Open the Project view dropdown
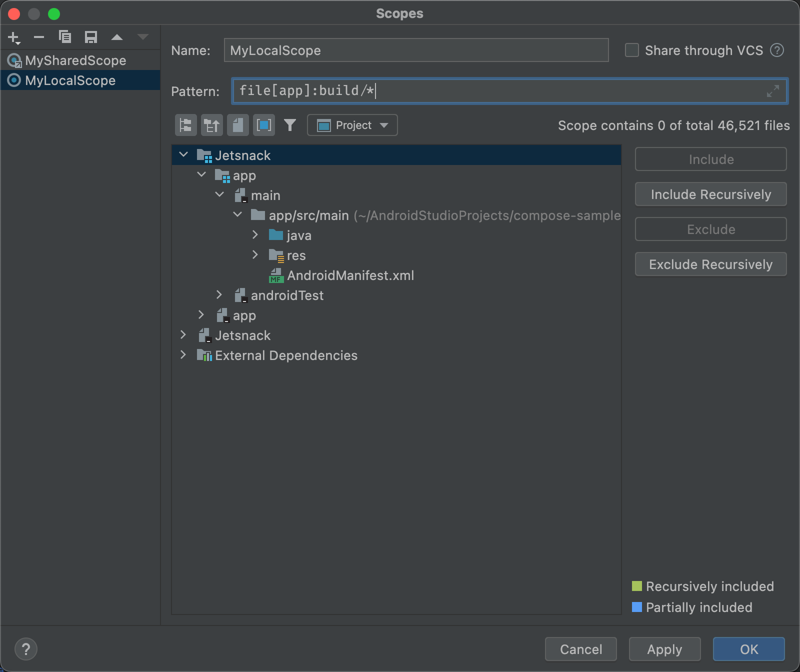Image resolution: width=800 pixels, height=672 pixels. coord(352,125)
